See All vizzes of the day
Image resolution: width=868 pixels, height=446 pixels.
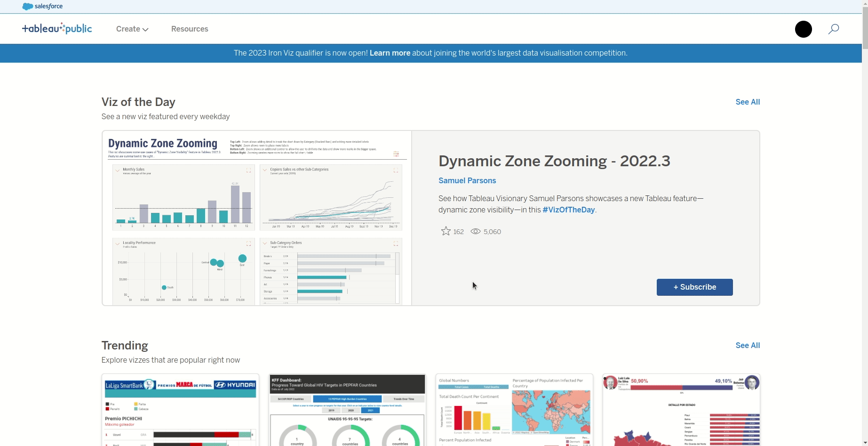[x=748, y=102]
